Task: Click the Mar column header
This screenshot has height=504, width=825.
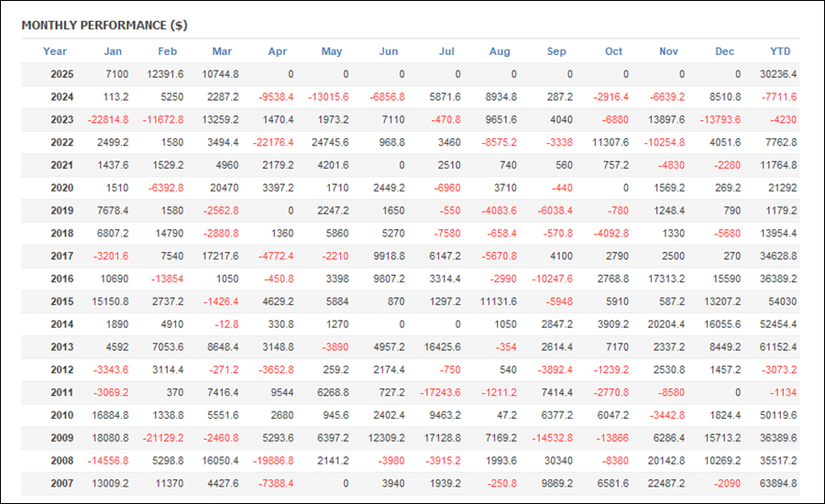Action: tap(222, 51)
